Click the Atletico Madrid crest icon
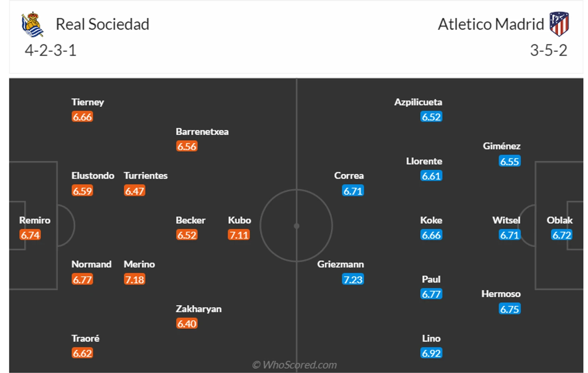Image resolution: width=588 pixels, height=373 pixels. (x=559, y=24)
